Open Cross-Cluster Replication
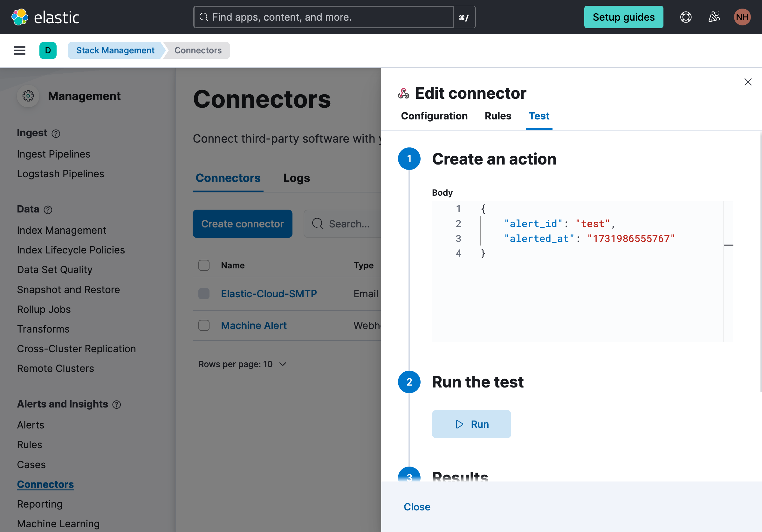 point(76,349)
